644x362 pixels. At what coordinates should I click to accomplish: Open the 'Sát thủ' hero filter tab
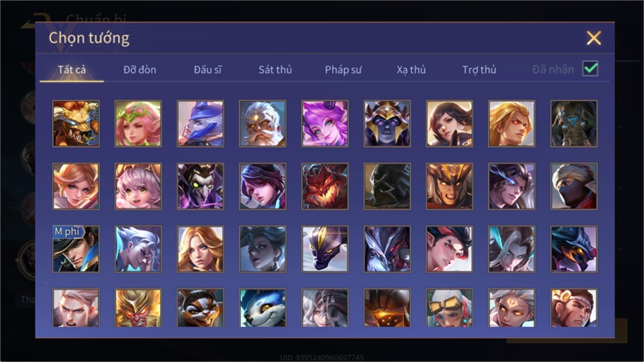coord(275,70)
